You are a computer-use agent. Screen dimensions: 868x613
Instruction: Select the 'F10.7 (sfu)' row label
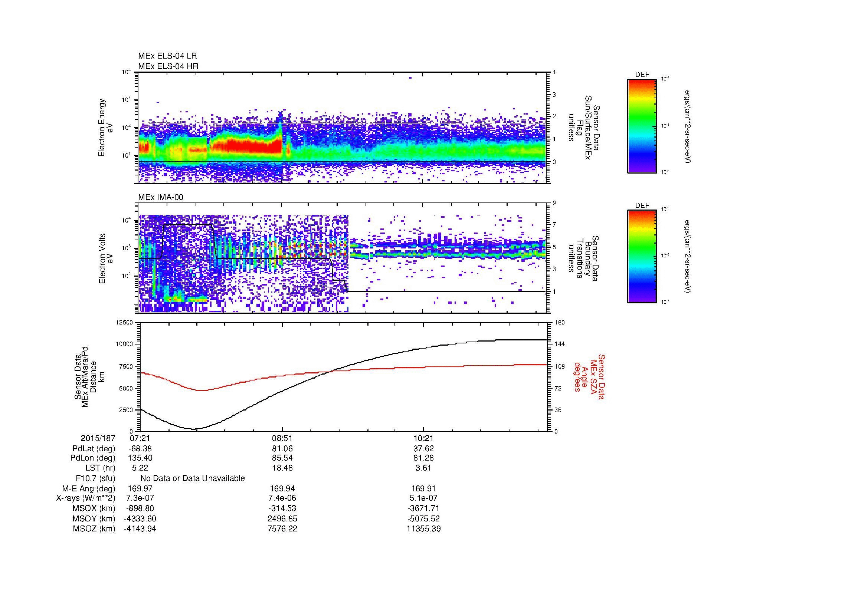(x=96, y=478)
